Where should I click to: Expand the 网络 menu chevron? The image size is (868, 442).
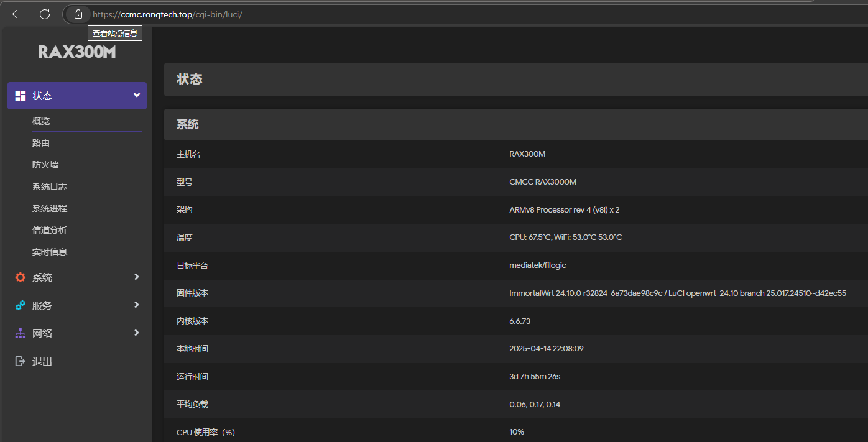point(137,333)
